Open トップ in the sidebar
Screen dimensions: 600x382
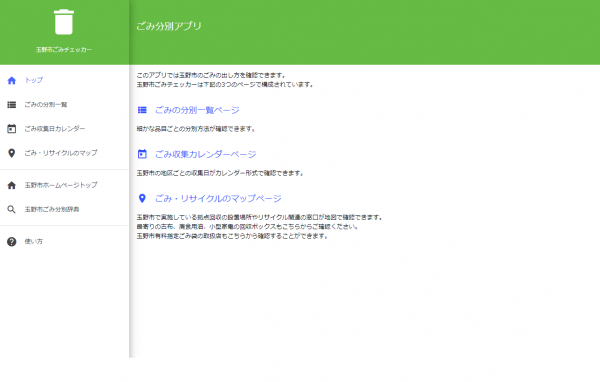[34, 80]
